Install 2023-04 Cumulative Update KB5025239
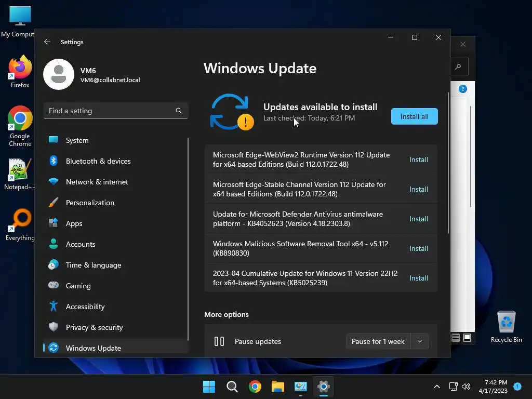This screenshot has height=399, width=532. [x=418, y=278]
